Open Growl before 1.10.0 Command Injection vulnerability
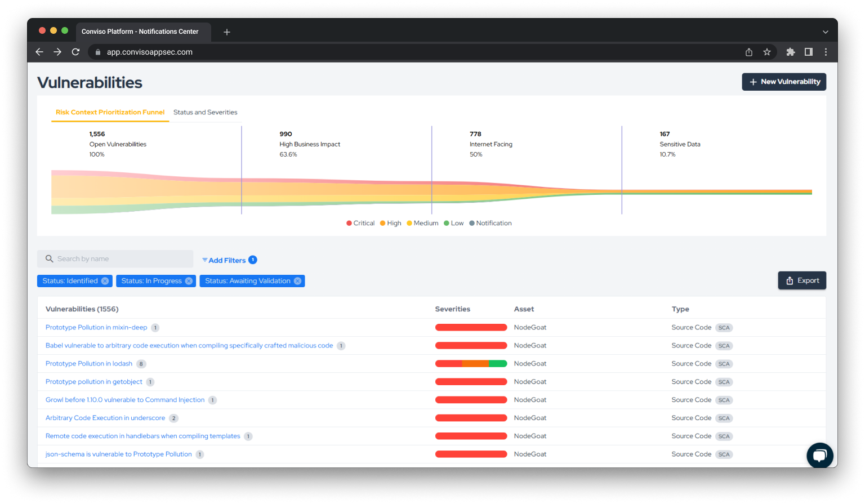The width and height of the screenshot is (865, 504). point(125,400)
